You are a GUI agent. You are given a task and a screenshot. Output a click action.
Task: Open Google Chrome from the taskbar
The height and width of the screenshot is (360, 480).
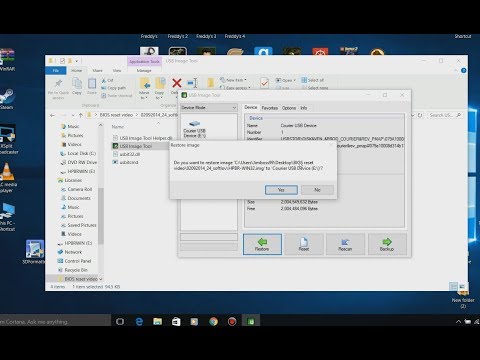[x=213, y=322]
